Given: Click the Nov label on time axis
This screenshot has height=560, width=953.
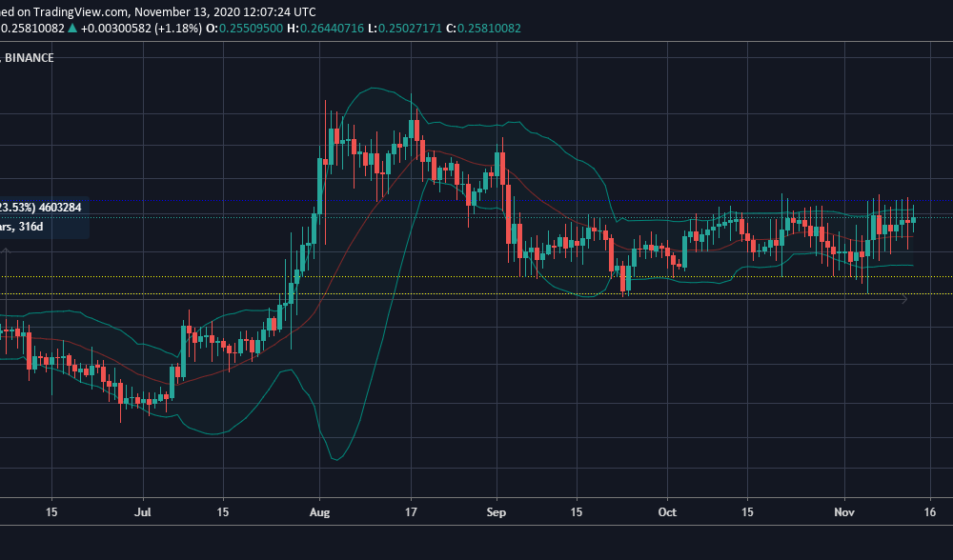Looking at the screenshot, I should [x=844, y=512].
